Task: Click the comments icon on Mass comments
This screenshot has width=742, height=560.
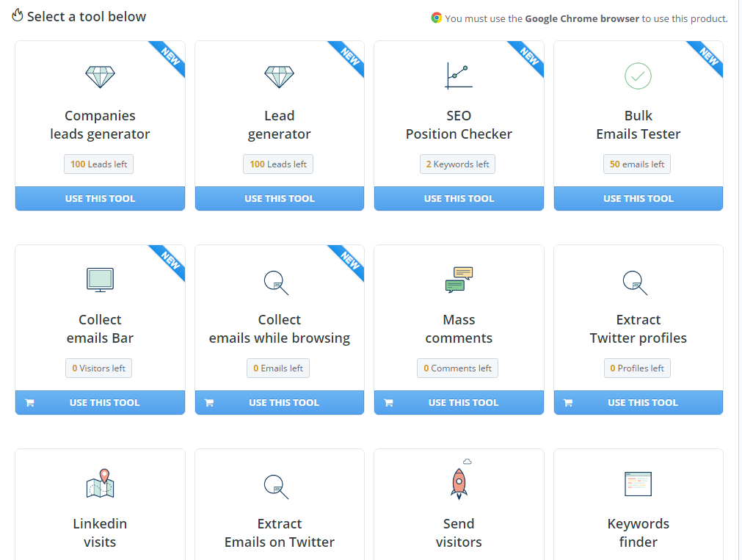Action: (458, 280)
